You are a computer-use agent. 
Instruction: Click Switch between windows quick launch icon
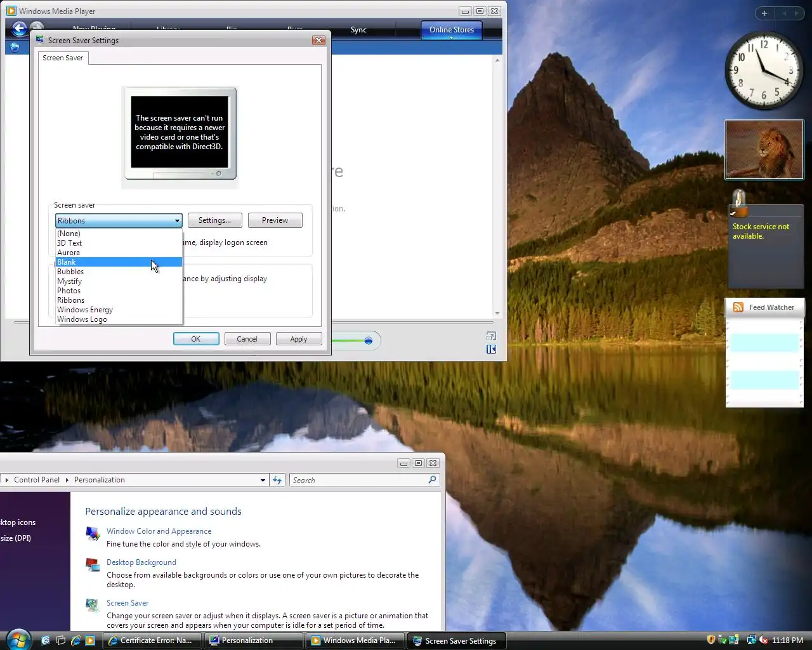click(x=60, y=640)
